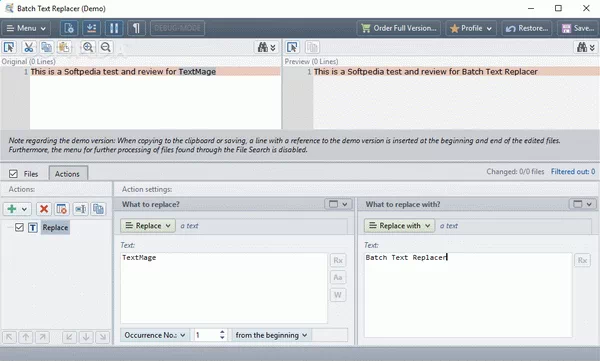The width and height of the screenshot is (600, 361).
Task: Toggle the pilcrow show-whitespace button
Action: [x=136, y=28]
